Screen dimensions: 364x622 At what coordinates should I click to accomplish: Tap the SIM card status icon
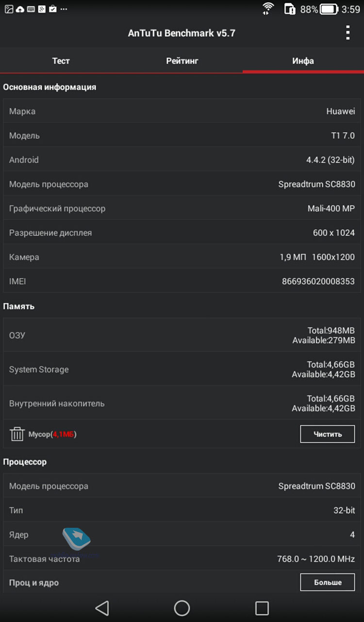pos(289,9)
